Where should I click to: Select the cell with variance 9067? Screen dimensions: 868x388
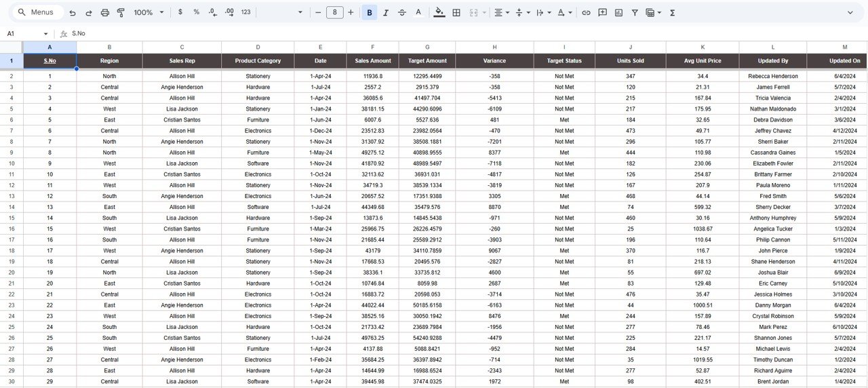click(494, 250)
